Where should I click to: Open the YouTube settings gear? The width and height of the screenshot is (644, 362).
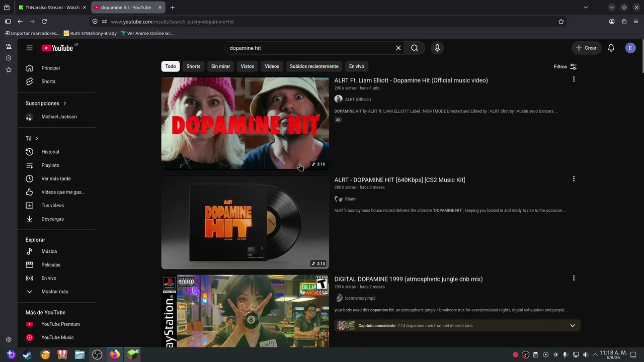point(9,340)
